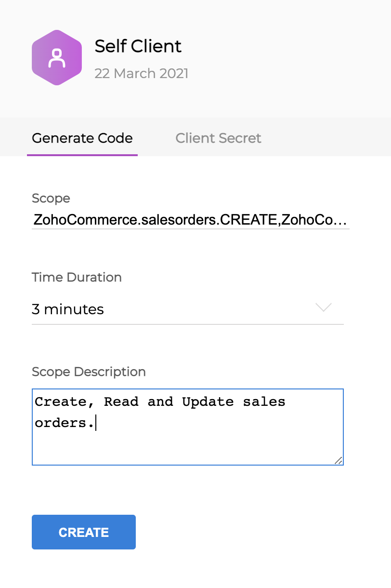Click the text area resize handle
This screenshot has height=588, width=391.
pyautogui.click(x=339, y=460)
